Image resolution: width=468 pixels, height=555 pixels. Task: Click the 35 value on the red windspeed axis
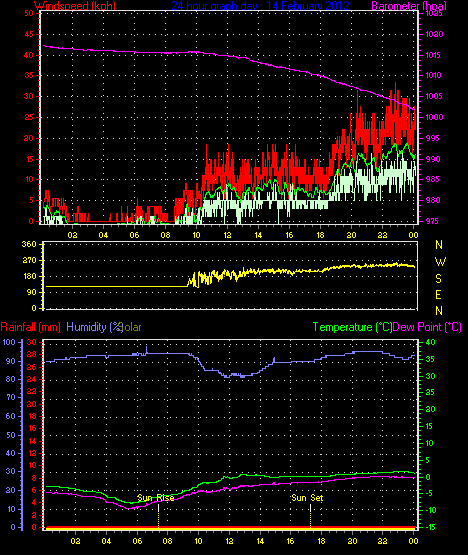(x=29, y=75)
